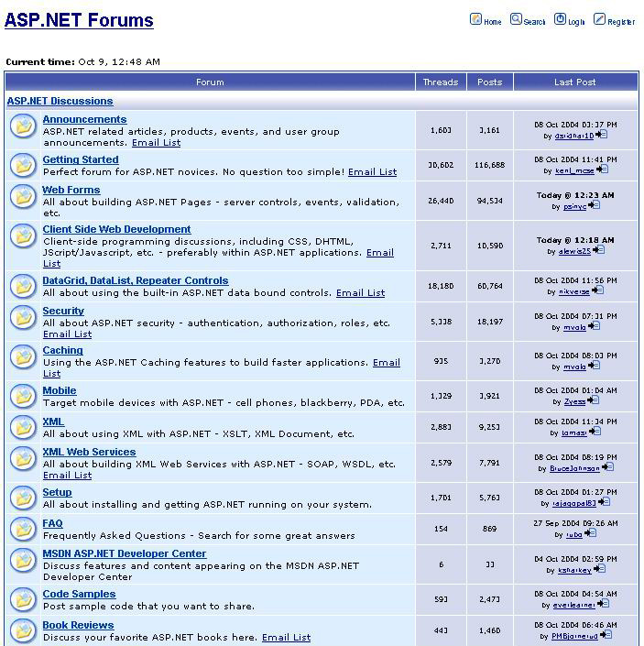Open the Book Reviews forum
This screenshot has width=644, height=646.
[78, 626]
